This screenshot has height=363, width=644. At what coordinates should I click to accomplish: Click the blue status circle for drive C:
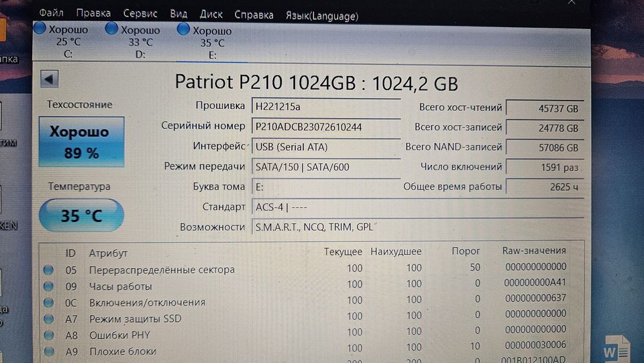tap(40, 28)
